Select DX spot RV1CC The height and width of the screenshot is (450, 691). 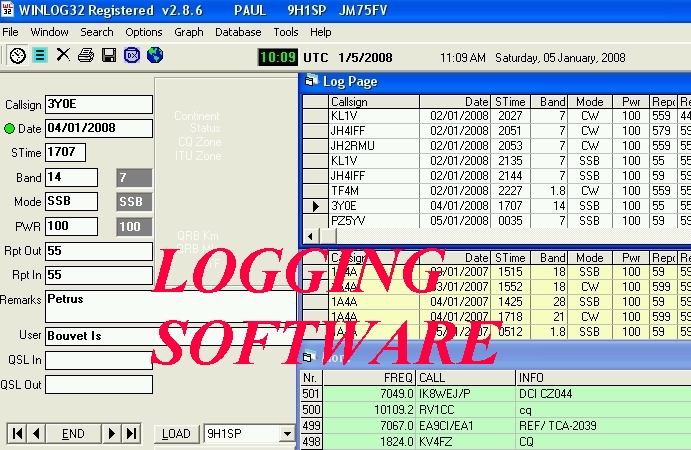click(x=496, y=410)
